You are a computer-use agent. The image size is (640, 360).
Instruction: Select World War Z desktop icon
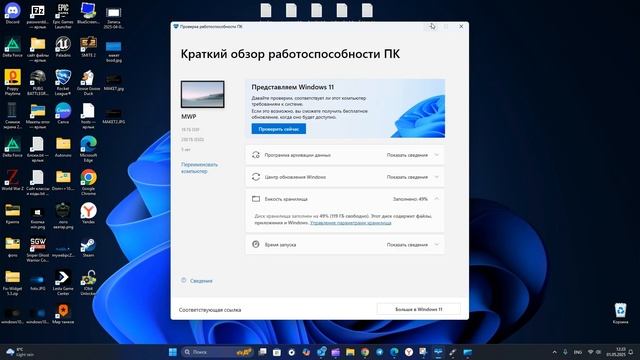point(13,180)
